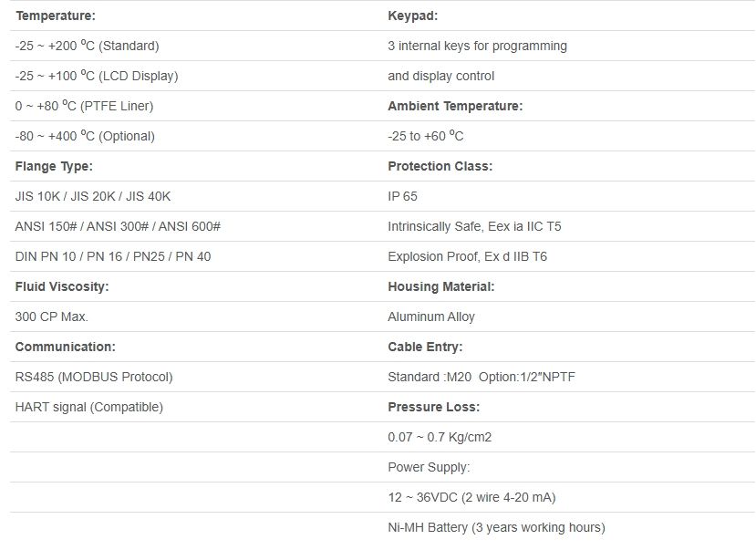Select the Aluminum Alloy housing material
This screenshot has height=550, width=756.
pyautogui.click(x=431, y=317)
